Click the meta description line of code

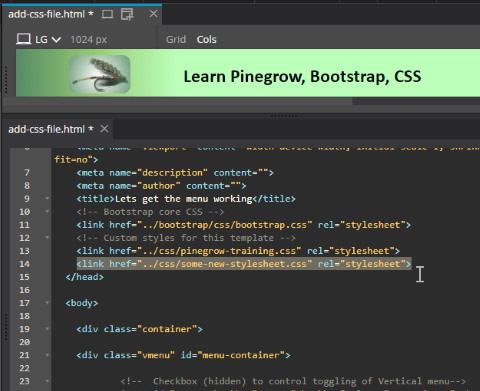click(x=175, y=173)
